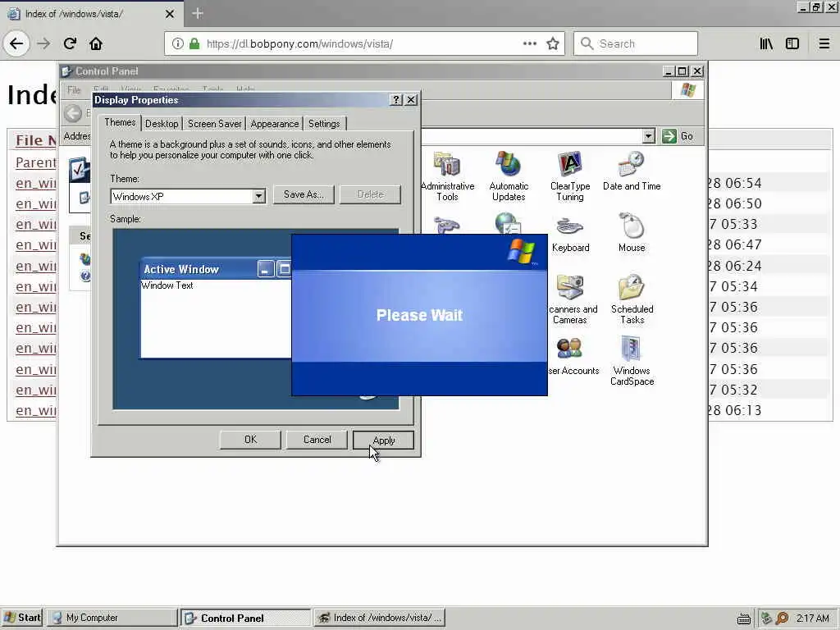Viewport: 840px width, 630px height.
Task: Open new Firefox tab with plus
Action: pyautogui.click(x=198, y=13)
